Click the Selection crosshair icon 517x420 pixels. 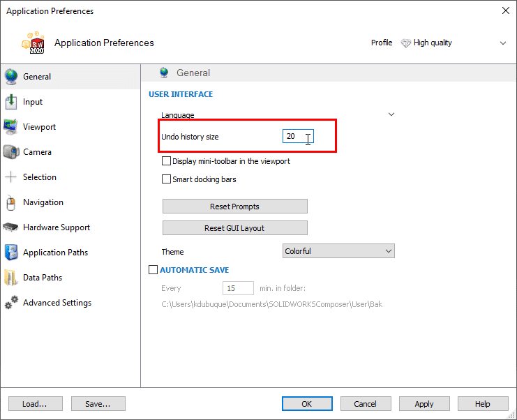10,177
